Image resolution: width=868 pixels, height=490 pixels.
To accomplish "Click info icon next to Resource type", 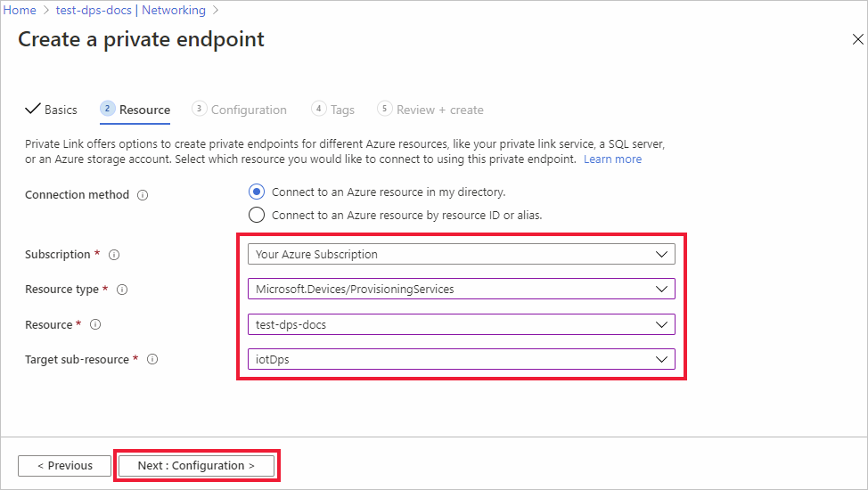I will point(122,290).
